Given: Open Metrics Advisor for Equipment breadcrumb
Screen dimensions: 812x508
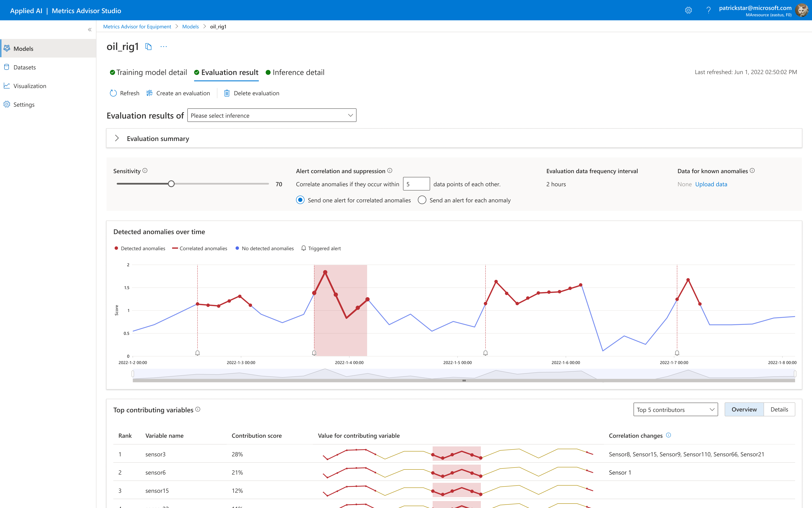Looking at the screenshot, I should 137,26.
